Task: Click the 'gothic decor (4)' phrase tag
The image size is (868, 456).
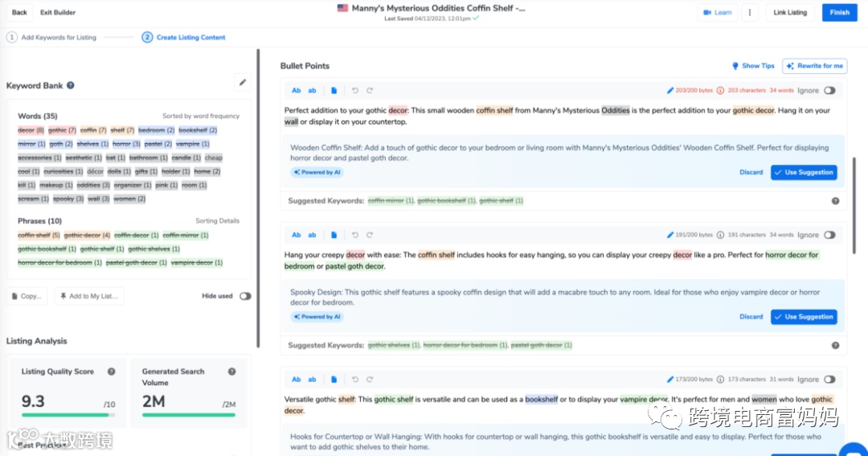Action: tap(87, 235)
